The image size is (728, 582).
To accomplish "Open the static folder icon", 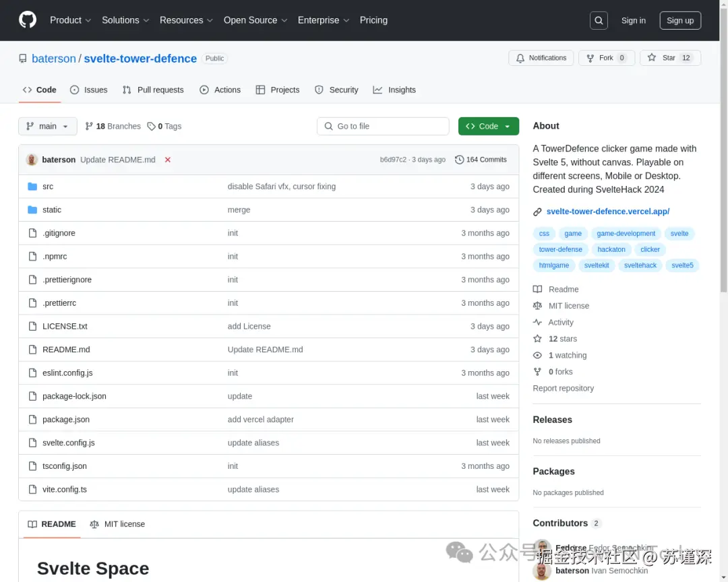I will [x=32, y=209].
